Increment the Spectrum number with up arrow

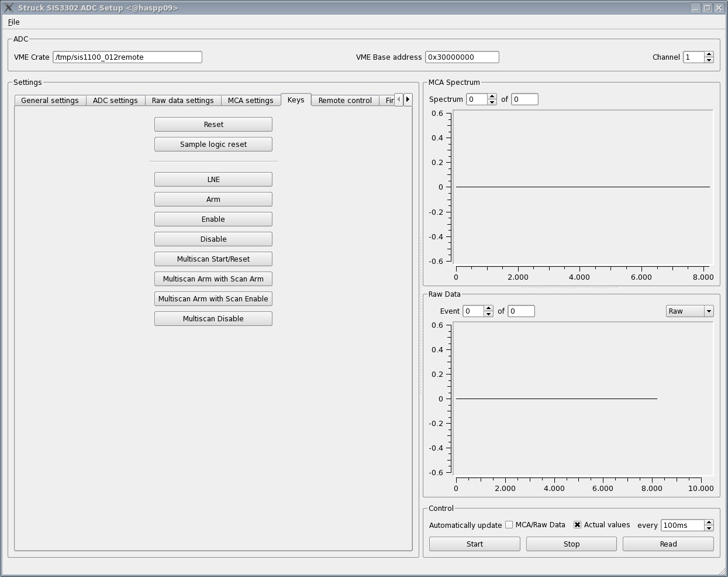(x=492, y=96)
